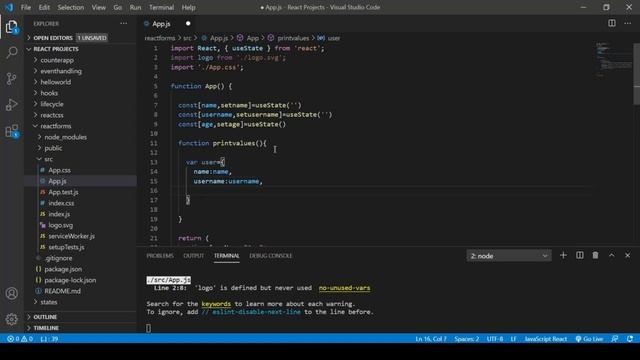The height and width of the screenshot is (360, 640).
Task: Open App.css file in explorer
Action: point(80,170)
